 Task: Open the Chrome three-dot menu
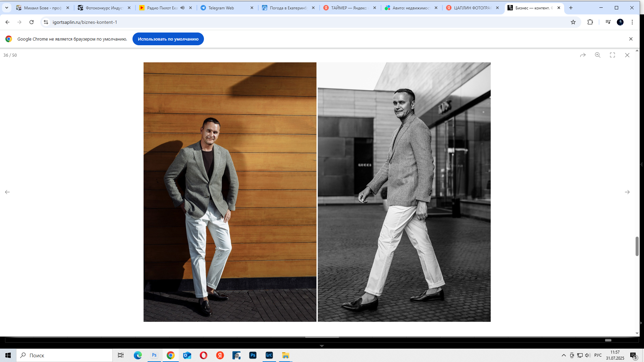tap(632, 22)
